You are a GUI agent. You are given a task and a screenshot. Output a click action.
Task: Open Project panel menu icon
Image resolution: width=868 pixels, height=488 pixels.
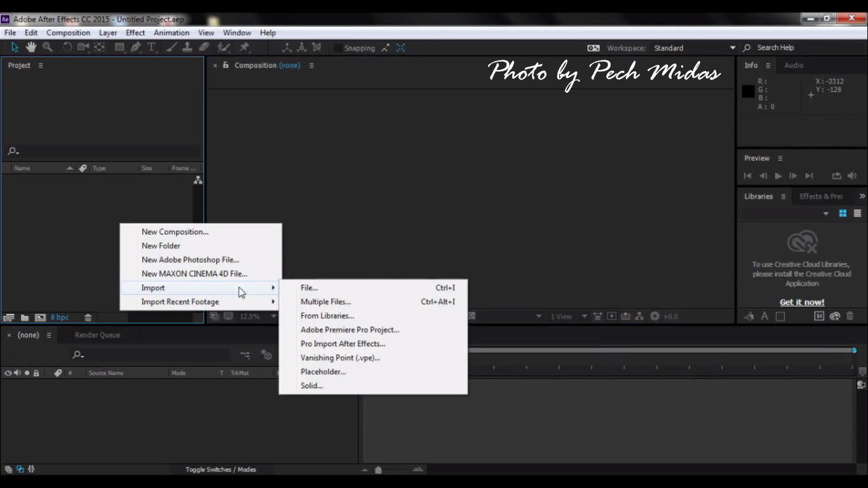(x=41, y=65)
